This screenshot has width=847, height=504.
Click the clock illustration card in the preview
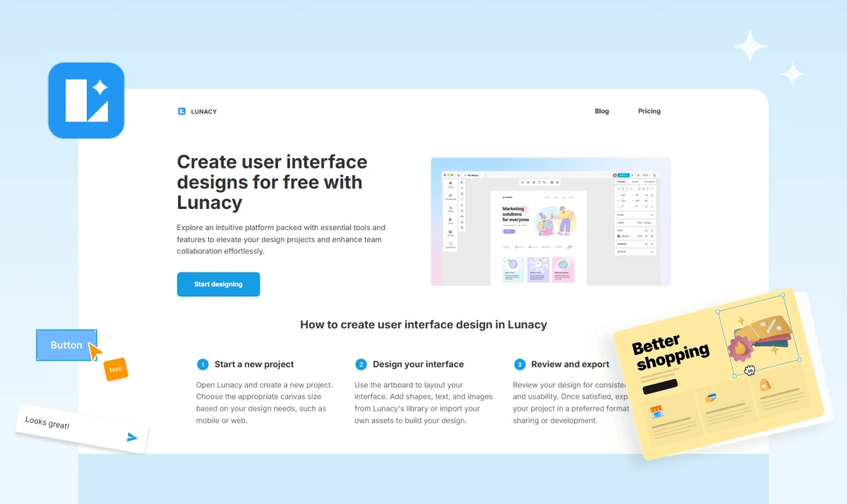[539, 270]
